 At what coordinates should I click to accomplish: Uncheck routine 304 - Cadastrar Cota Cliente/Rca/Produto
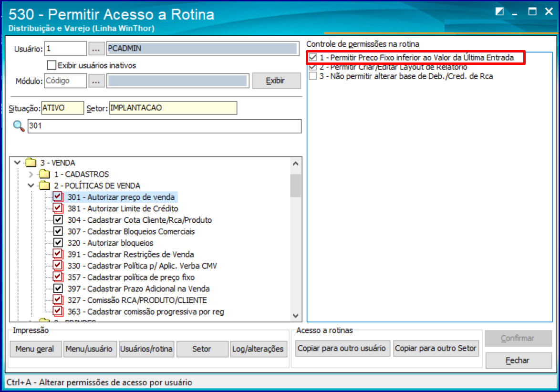[58, 219]
